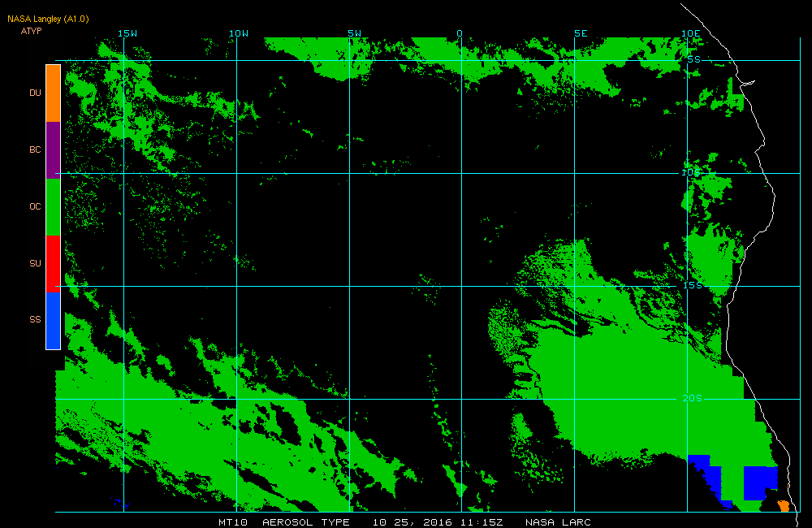Click the purple BC color swatch
This screenshot has height=528, width=812.
(54, 150)
